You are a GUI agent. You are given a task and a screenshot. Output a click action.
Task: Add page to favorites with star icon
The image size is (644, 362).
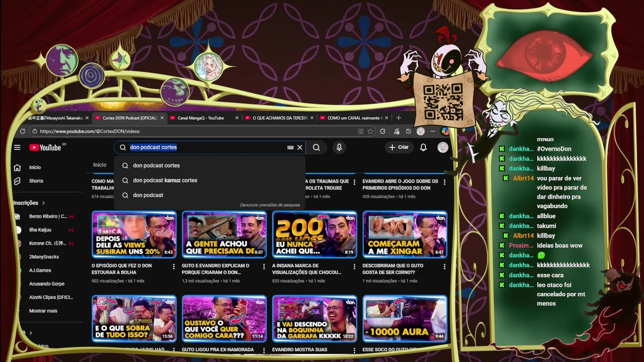point(371,131)
